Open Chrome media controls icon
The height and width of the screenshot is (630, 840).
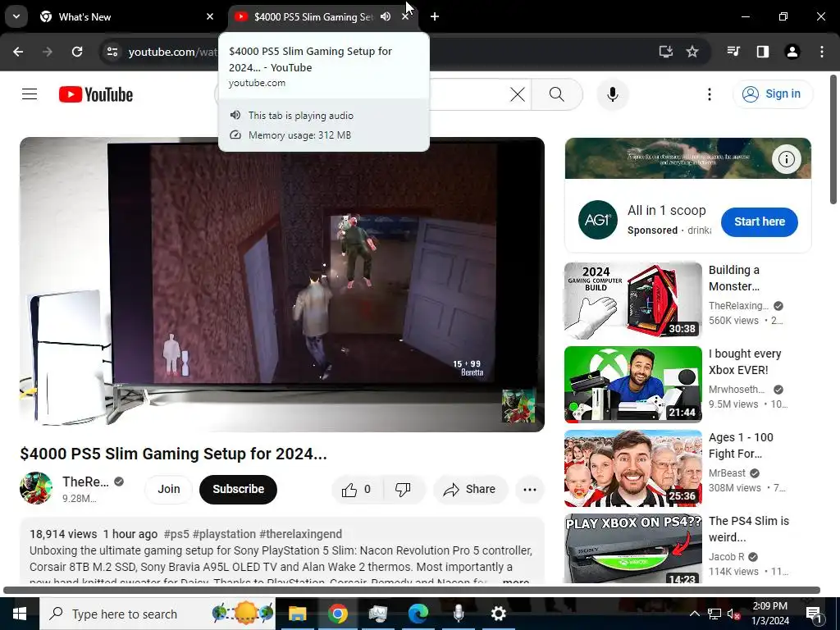pos(733,52)
